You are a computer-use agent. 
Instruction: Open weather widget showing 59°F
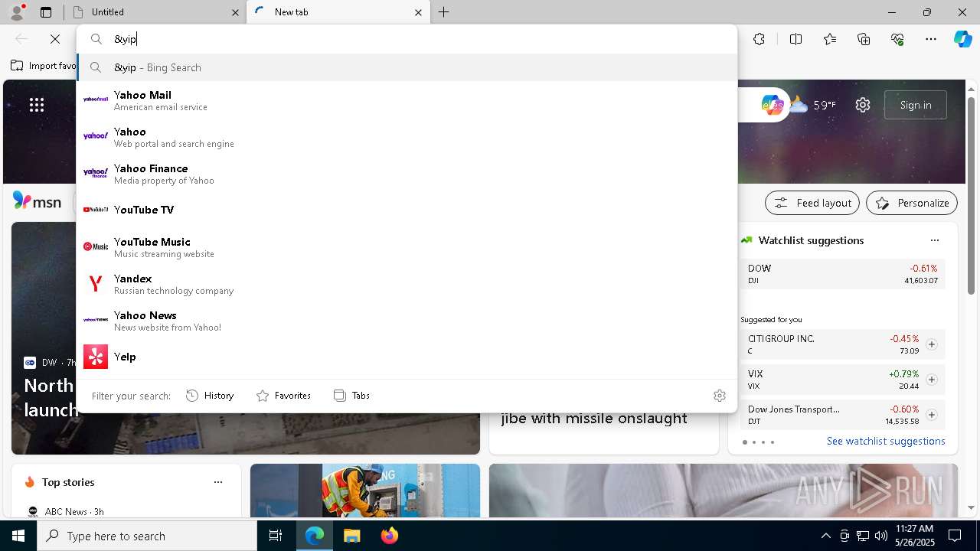[812, 105]
